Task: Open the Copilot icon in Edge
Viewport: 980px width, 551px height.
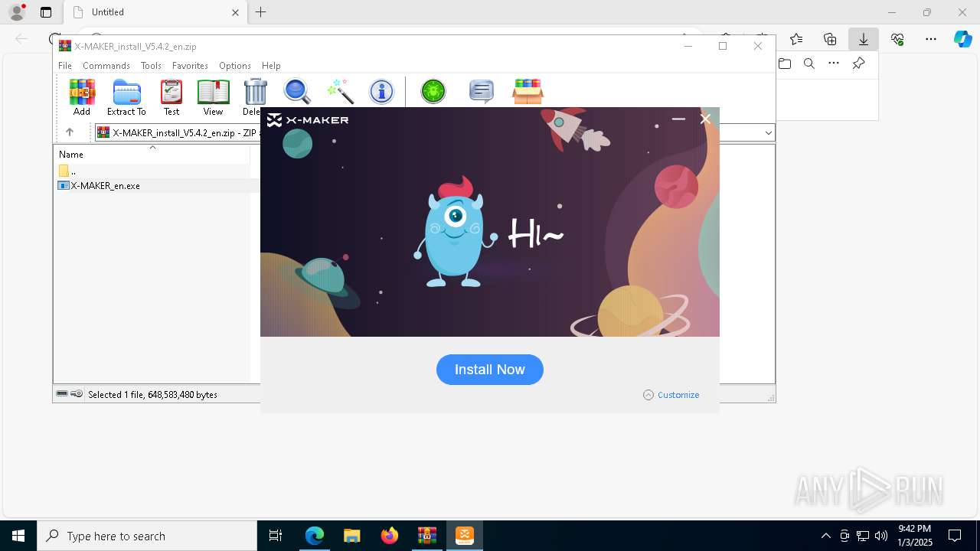Action: coord(962,39)
